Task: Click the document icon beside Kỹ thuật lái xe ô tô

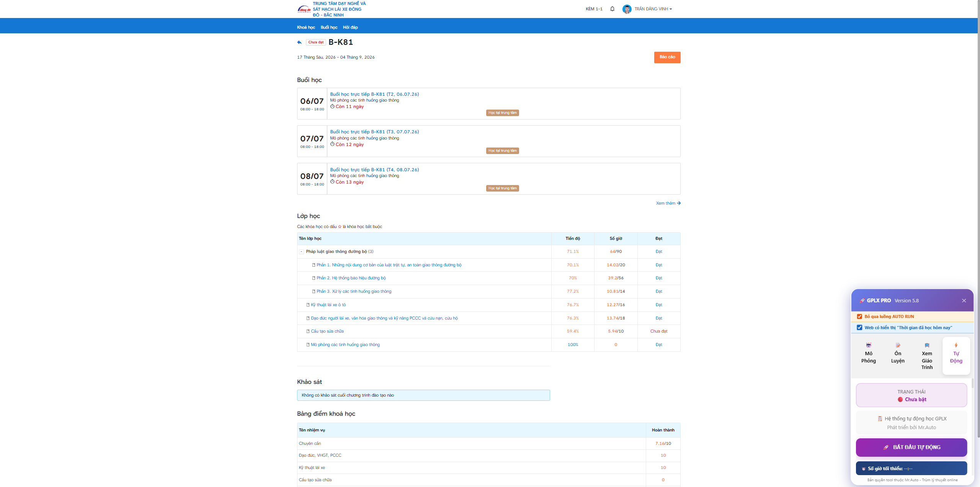Action: click(x=308, y=305)
